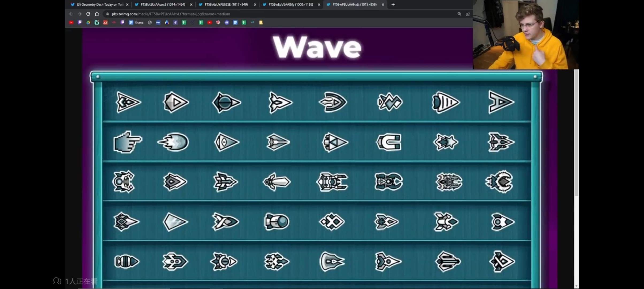Click the vertical page scrollbar
The height and width of the screenshot is (289, 644).
click(576, 132)
